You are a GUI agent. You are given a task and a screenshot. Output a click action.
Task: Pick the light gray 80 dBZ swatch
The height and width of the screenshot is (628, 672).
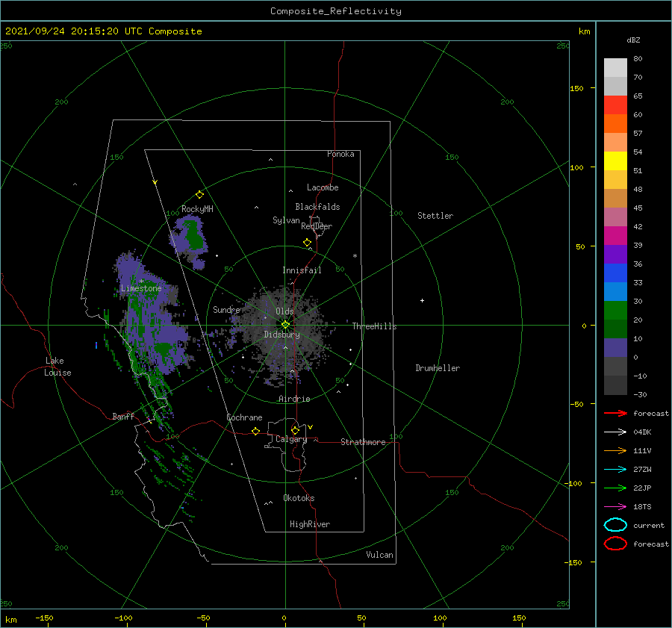[x=615, y=67]
